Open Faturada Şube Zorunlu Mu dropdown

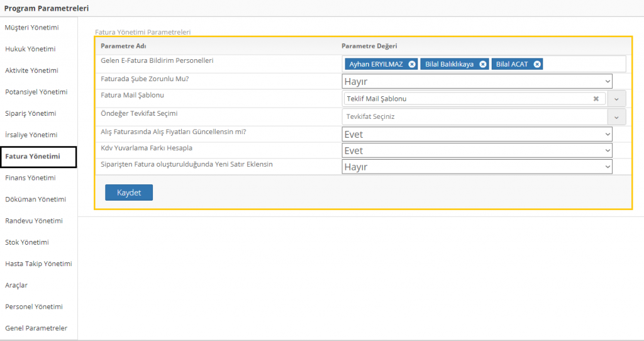[x=477, y=81]
